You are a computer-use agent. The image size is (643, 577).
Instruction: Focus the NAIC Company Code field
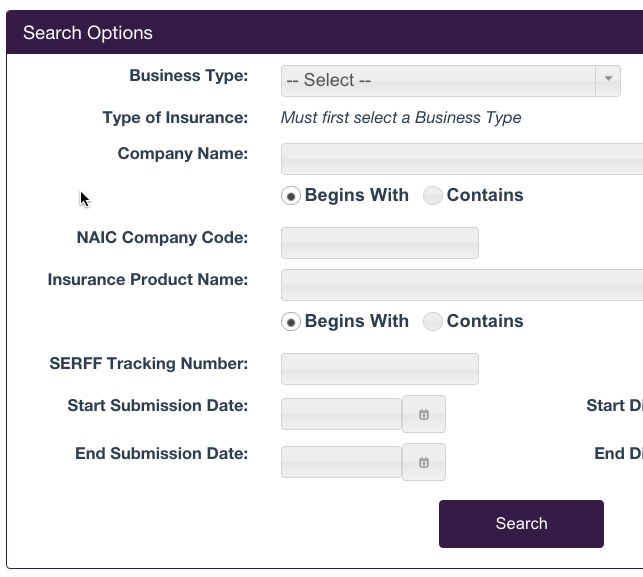click(380, 243)
